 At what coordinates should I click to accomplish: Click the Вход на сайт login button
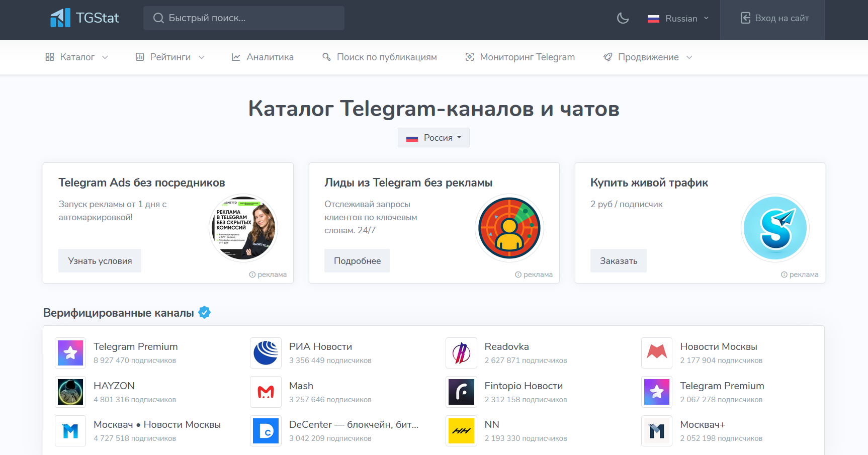[774, 19]
